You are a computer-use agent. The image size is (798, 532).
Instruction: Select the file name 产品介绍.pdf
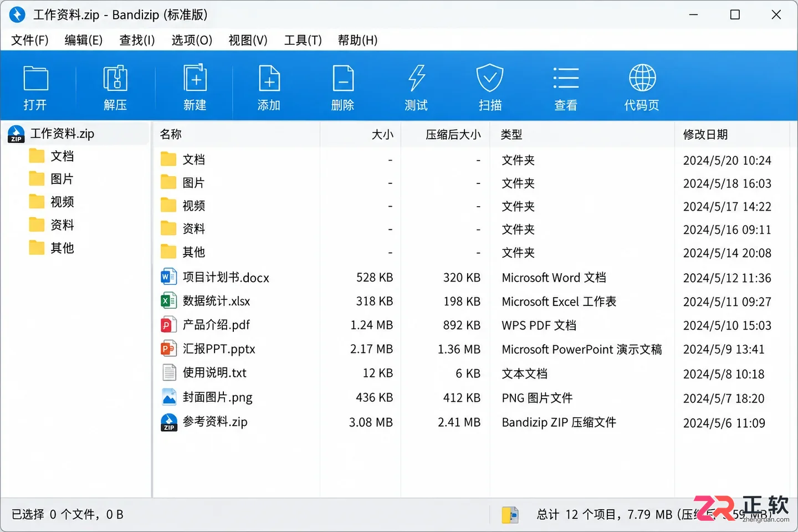[216, 325]
